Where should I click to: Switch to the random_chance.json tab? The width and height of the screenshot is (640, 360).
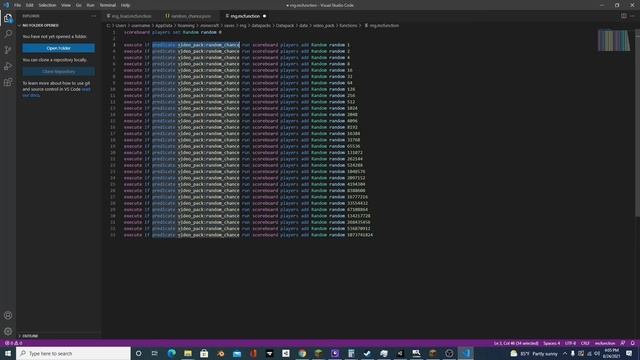click(x=191, y=16)
